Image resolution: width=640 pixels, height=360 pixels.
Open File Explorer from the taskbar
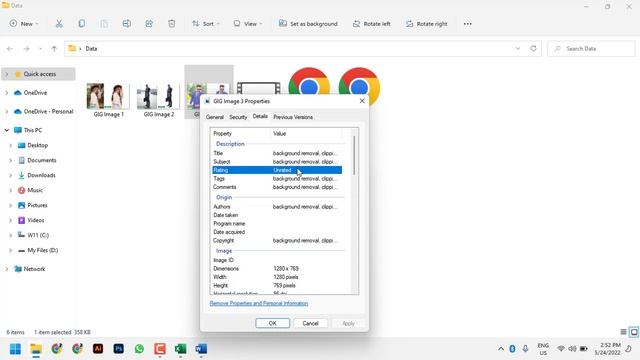(x=36, y=349)
